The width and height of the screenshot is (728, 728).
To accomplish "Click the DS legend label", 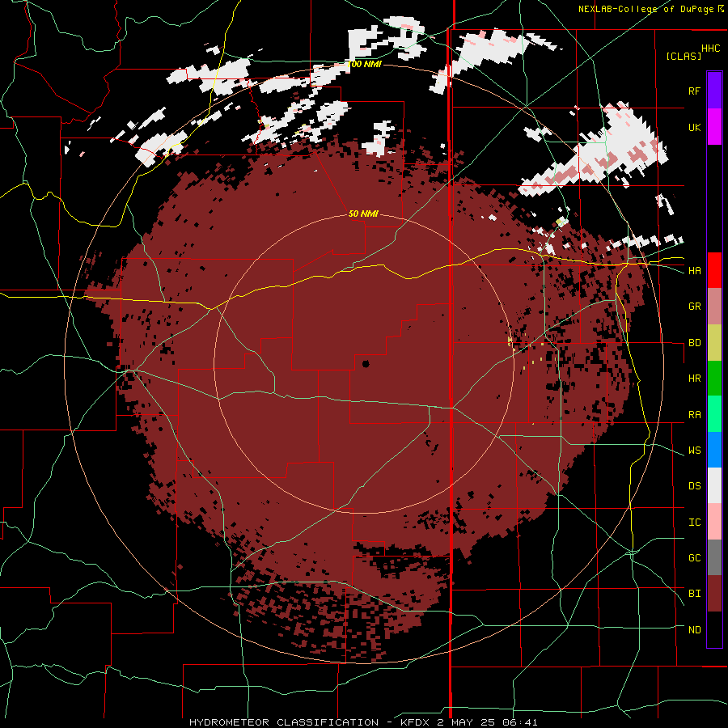I will click(694, 486).
